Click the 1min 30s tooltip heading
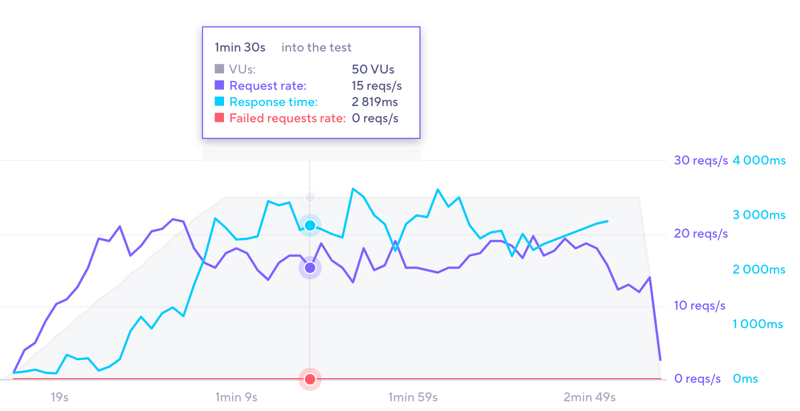The width and height of the screenshot is (800, 411). pyautogui.click(x=242, y=47)
